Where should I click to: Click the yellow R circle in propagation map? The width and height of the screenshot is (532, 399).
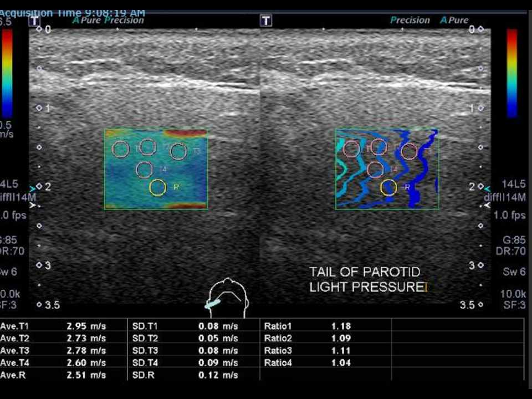tap(389, 188)
